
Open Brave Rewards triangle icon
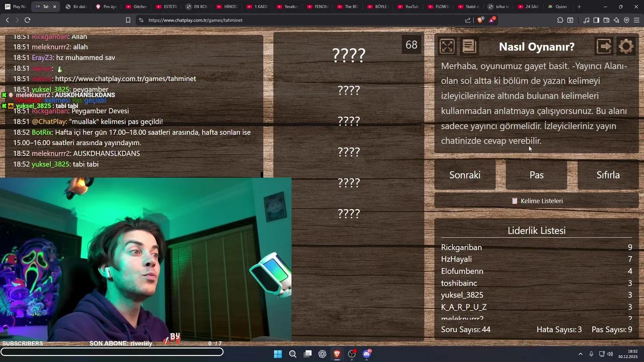492,20
